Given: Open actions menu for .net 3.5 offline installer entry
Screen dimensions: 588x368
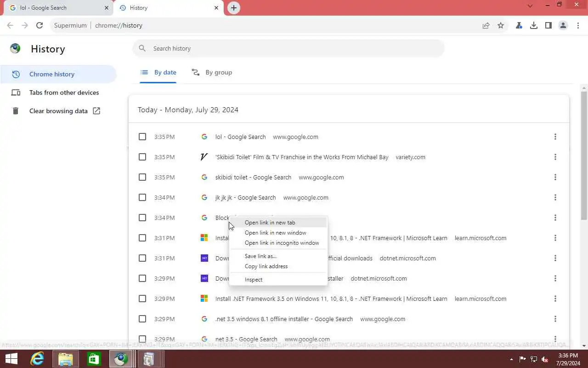Looking at the screenshot, I should point(555,319).
